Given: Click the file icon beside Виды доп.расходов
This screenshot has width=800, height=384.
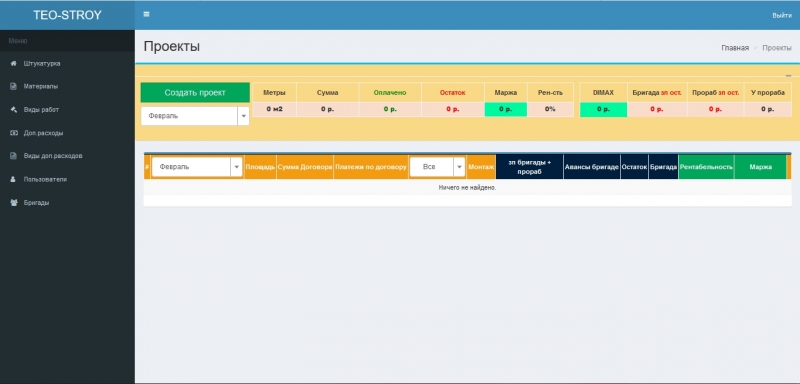Looking at the screenshot, I should 14,156.
